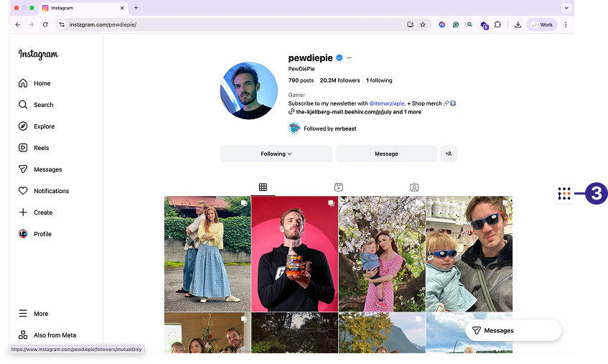Click the dotted grid extension widget

point(564,193)
